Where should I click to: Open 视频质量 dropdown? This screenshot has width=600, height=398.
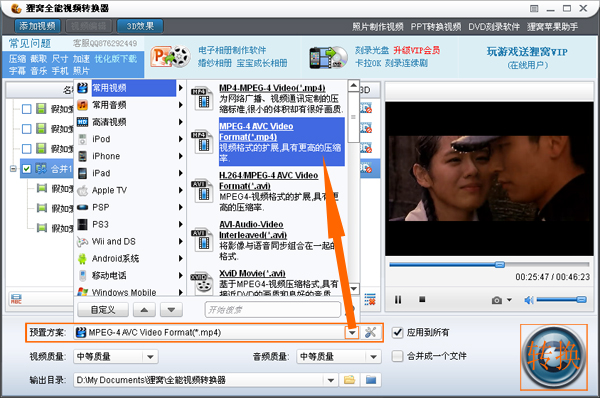pyautogui.click(x=116, y=357)
